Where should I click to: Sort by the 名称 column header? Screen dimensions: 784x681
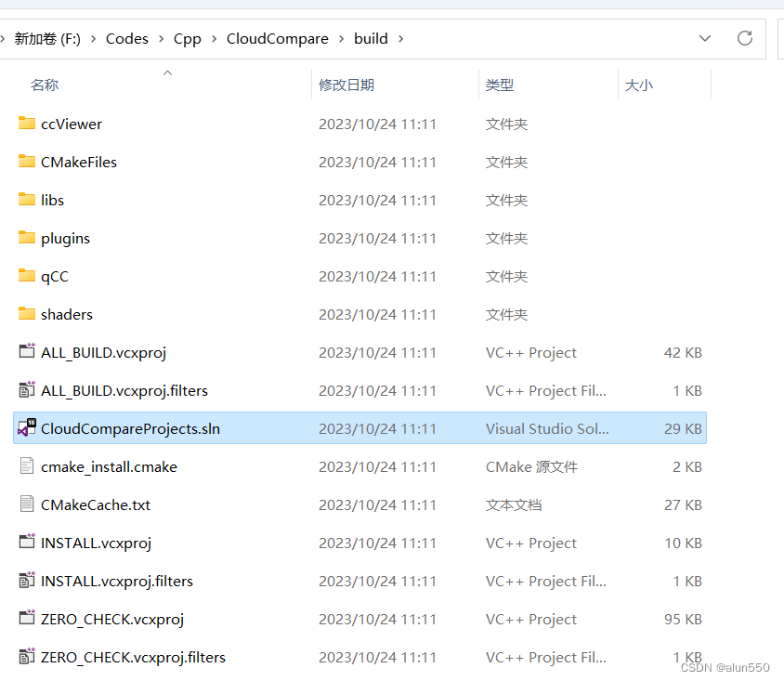click(45, 85)
